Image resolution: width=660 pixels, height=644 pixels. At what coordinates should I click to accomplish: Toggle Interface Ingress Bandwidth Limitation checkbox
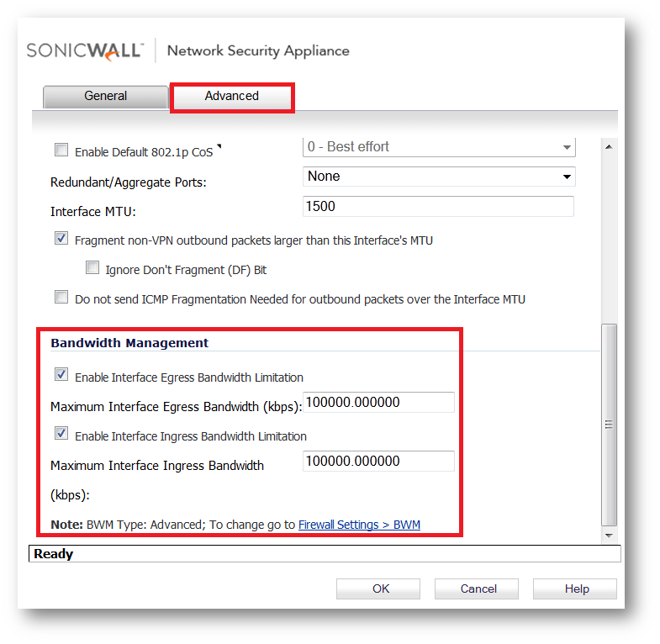click(x=61, y=434)
